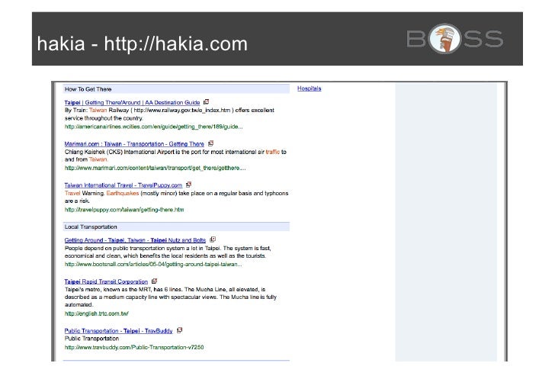Click the 'How To Get There' section header

tap(176, 89)
